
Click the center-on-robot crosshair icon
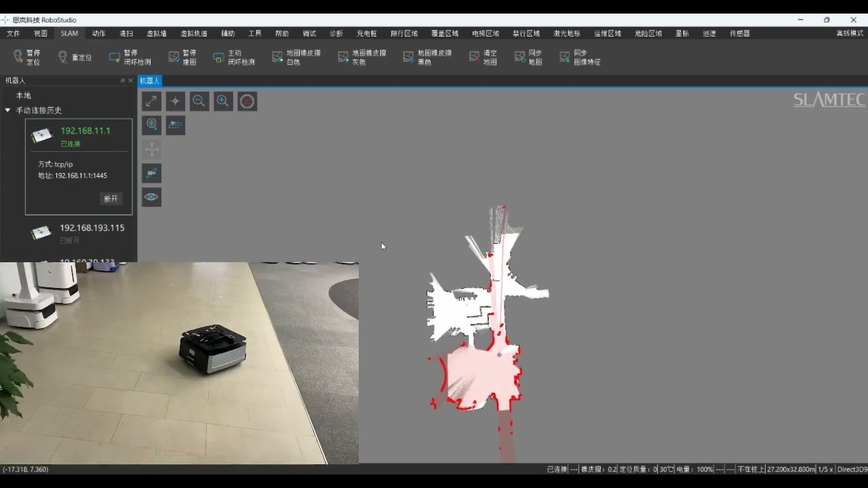point(175,101)
